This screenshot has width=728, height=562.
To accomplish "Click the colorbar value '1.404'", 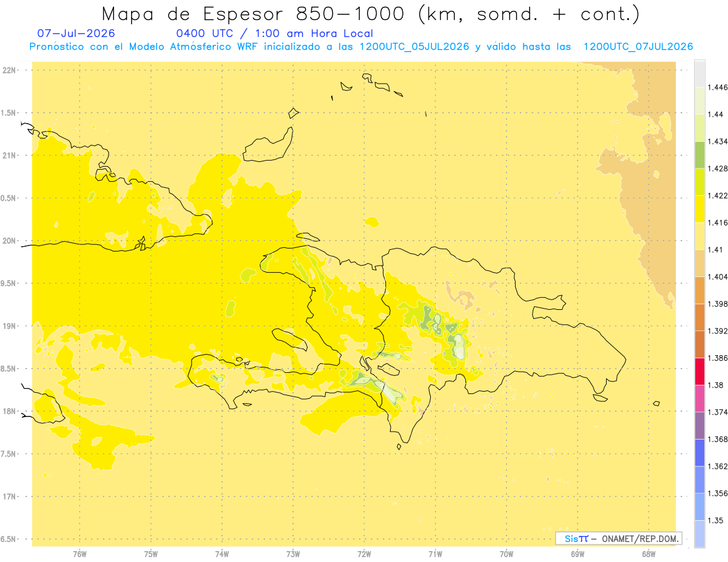I will (x=719, y=276).
